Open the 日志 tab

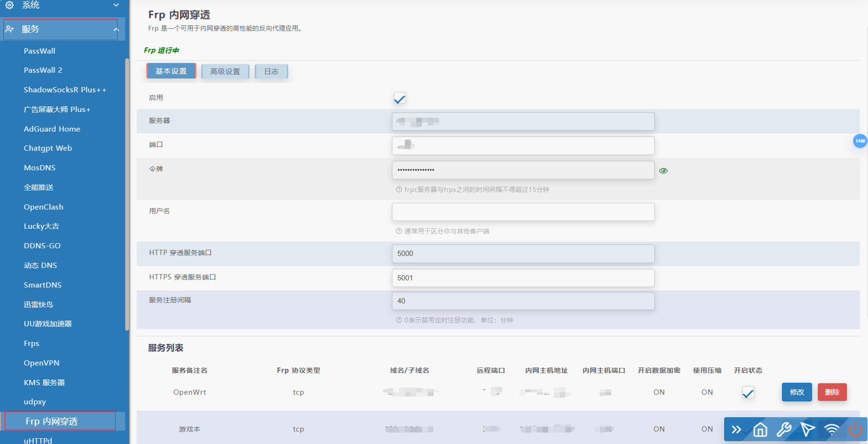click(271, 71)
